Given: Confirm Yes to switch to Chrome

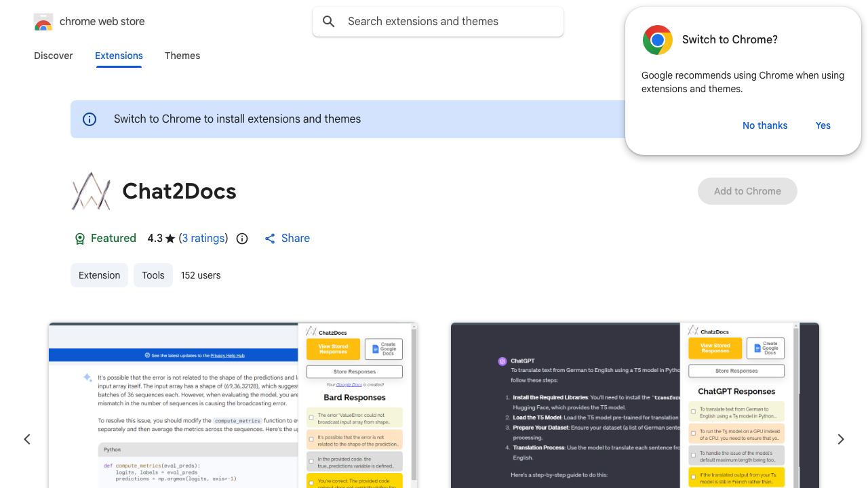Looking at the screenshot, I should [823, 125].
